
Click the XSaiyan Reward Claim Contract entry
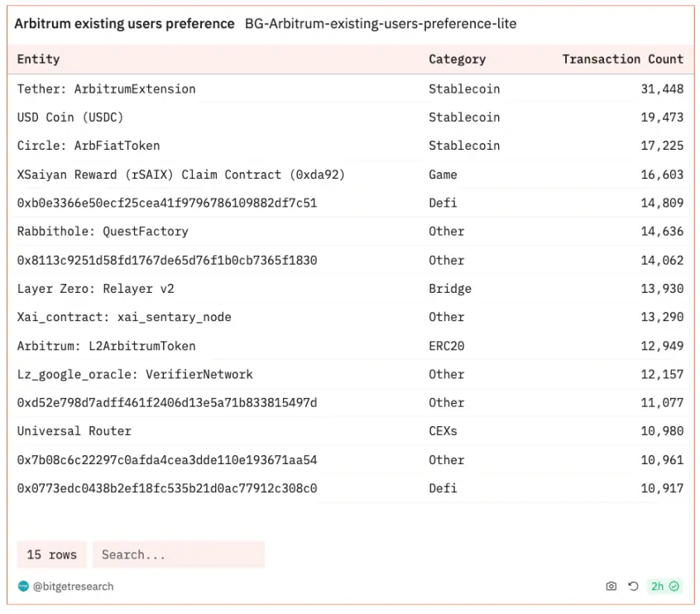[x=180, y=175]
